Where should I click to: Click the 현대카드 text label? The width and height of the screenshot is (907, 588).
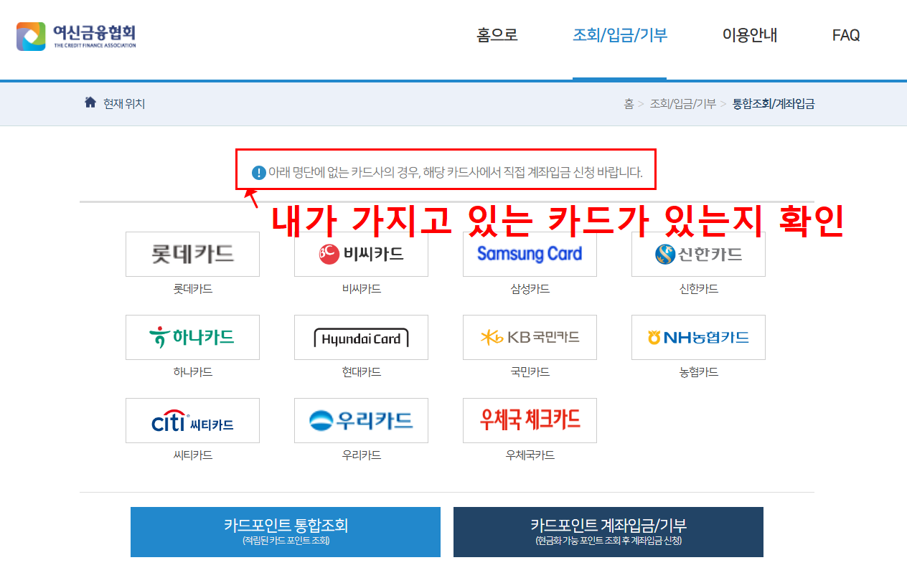pos(361,372)
